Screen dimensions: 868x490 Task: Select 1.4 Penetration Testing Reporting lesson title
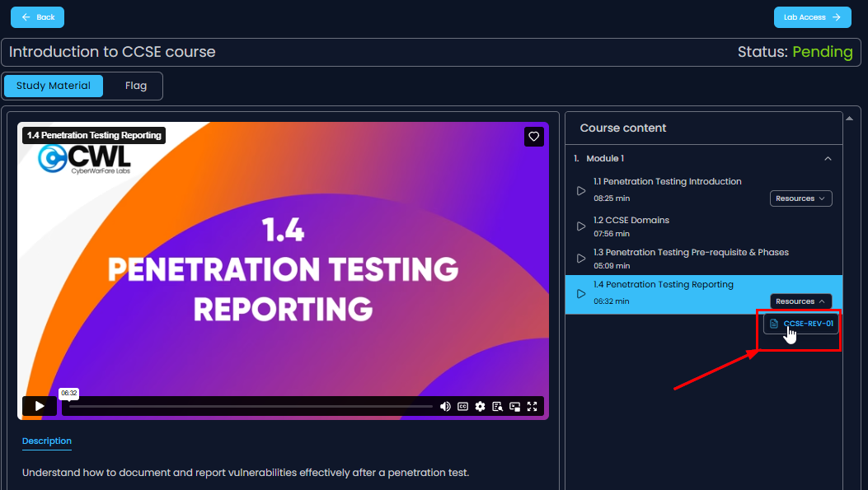click(664, 284)
